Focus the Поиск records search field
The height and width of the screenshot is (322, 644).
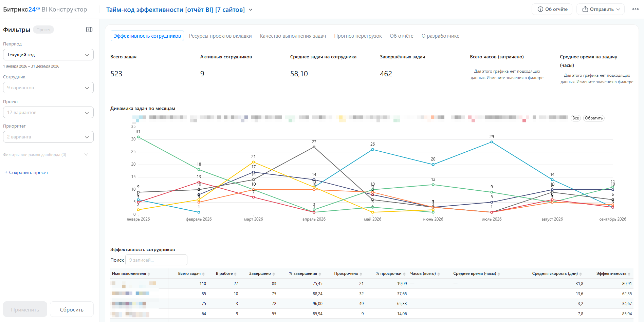[x=156, y=260]
